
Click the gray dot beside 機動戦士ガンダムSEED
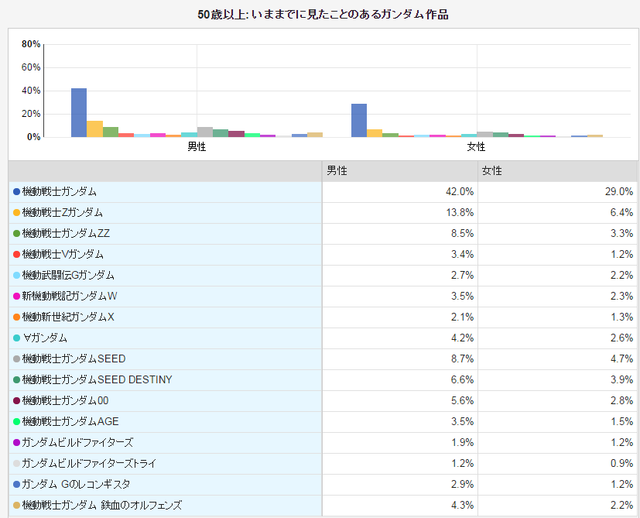pyautogui.click(x=16, y=358)
